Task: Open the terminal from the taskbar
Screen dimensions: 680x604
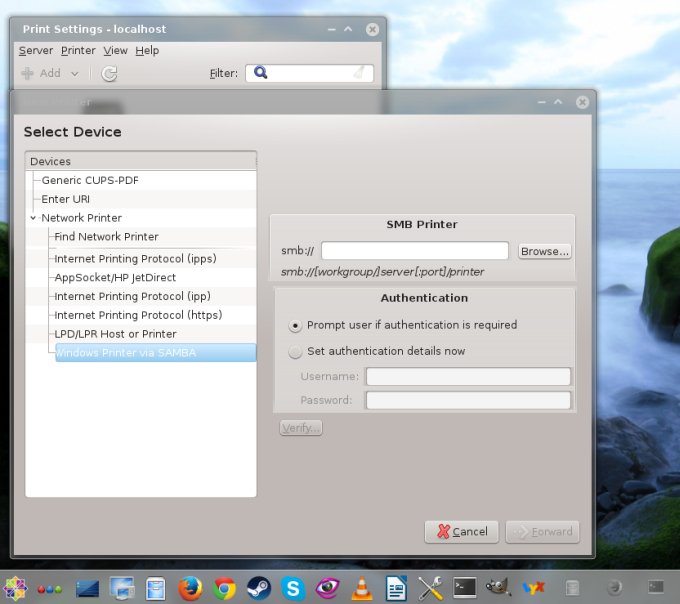Action: pos(464,588)
